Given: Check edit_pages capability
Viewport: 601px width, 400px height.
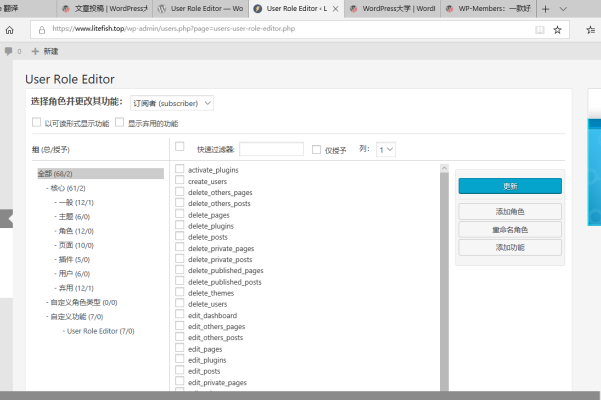Looking at the screenshot, I should pyautogui.click(x=179, y=348).
